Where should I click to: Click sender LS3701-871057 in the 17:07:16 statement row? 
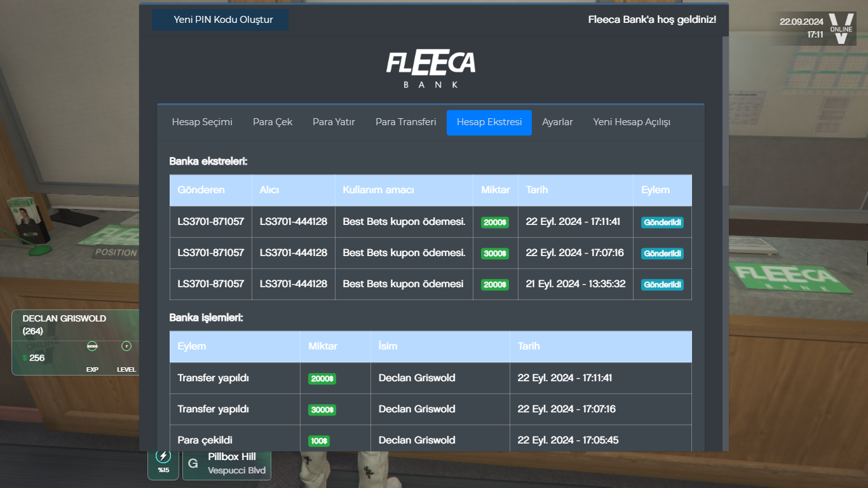tap(211, 253)
